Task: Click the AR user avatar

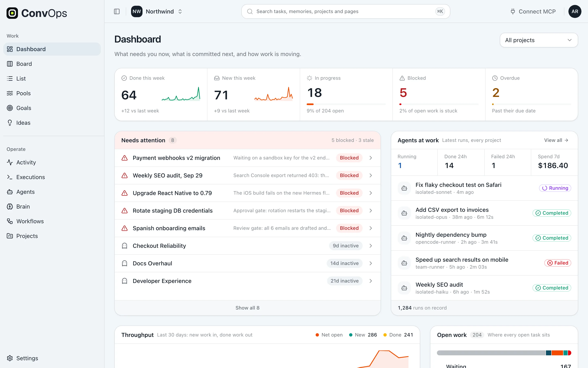Action: tap(575, 11)
